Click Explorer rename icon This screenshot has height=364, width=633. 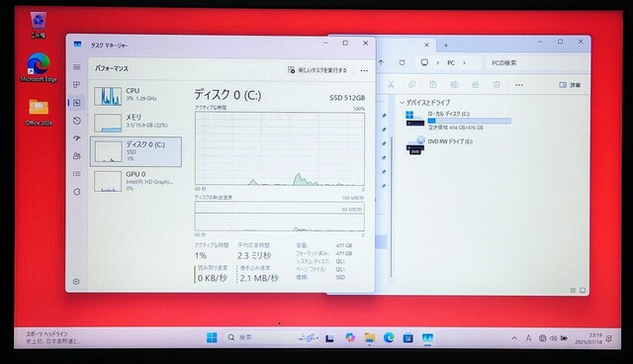click(x=454, y=85)
